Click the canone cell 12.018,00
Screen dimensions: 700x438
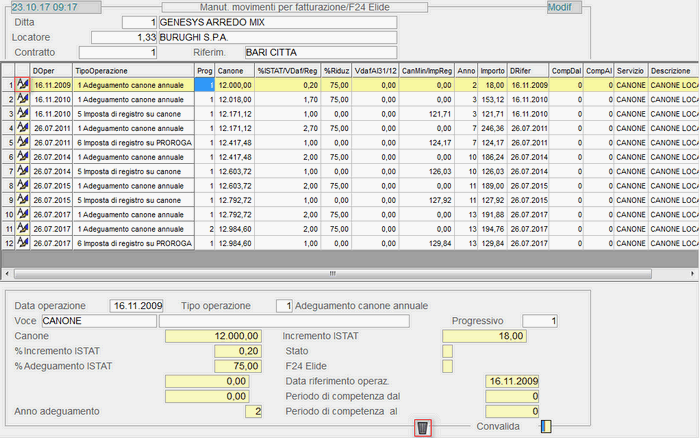click(234, 100)
